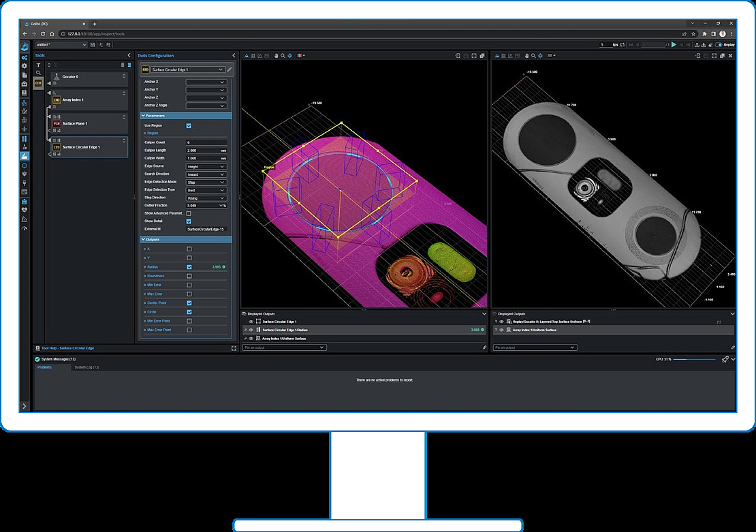Screen dimensions: 756x532
Task: Open the help question-mark icon in sidebar
Action: [x=25, y=93]
